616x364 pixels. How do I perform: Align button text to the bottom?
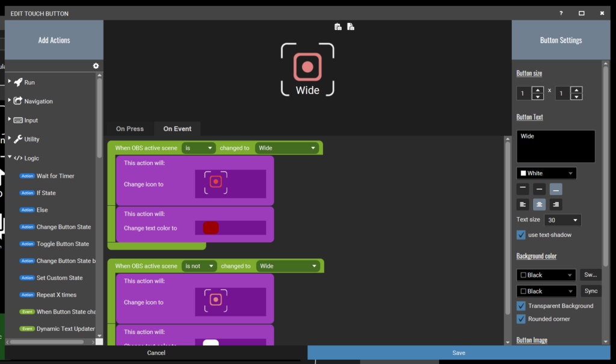(x=556, y=189)
